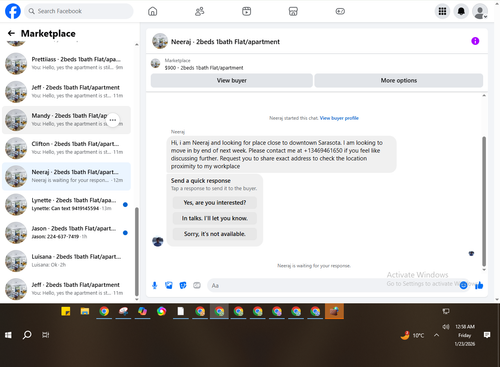Click the volume speaker tray icon
The width and height of the screenshot is (500, 367).
point(446,327)
